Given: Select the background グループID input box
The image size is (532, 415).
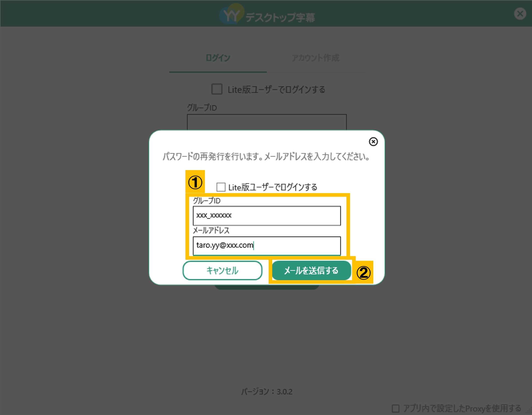Looking at the screenshot, I should [x=267, y=122].
